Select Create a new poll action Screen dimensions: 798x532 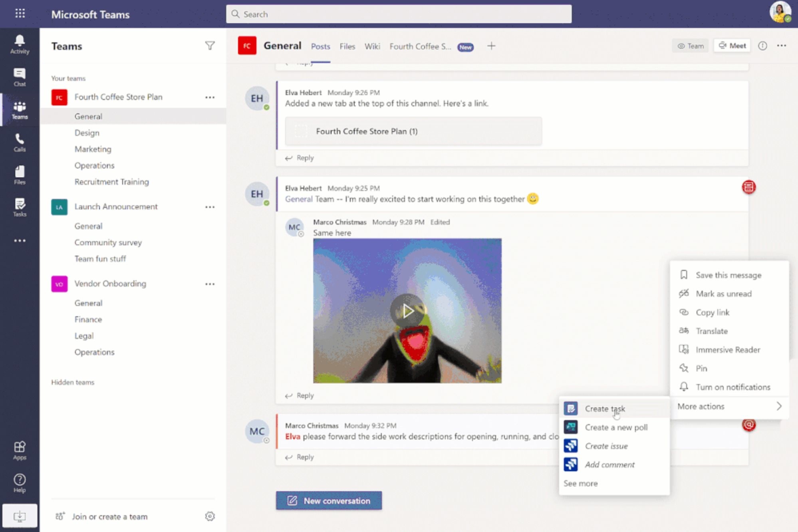click(614, 427)
